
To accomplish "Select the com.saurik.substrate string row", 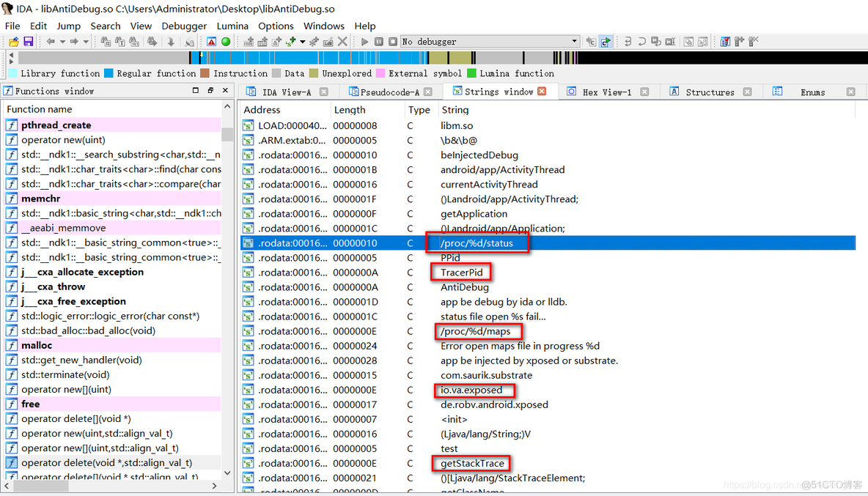I will pos(548,375).
